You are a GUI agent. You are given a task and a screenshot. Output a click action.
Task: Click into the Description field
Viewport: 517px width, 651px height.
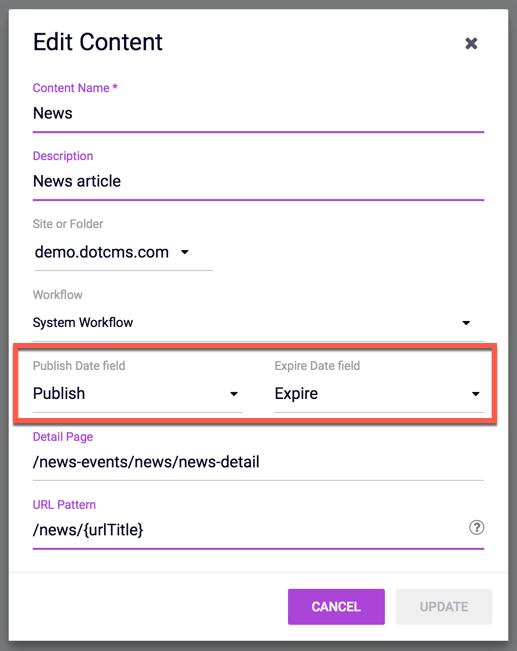tap(258, 181)
